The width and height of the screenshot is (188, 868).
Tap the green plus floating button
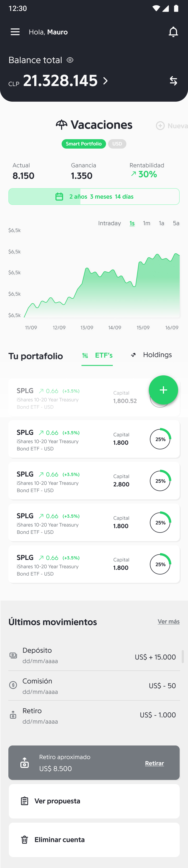click(x=163, y=390)
